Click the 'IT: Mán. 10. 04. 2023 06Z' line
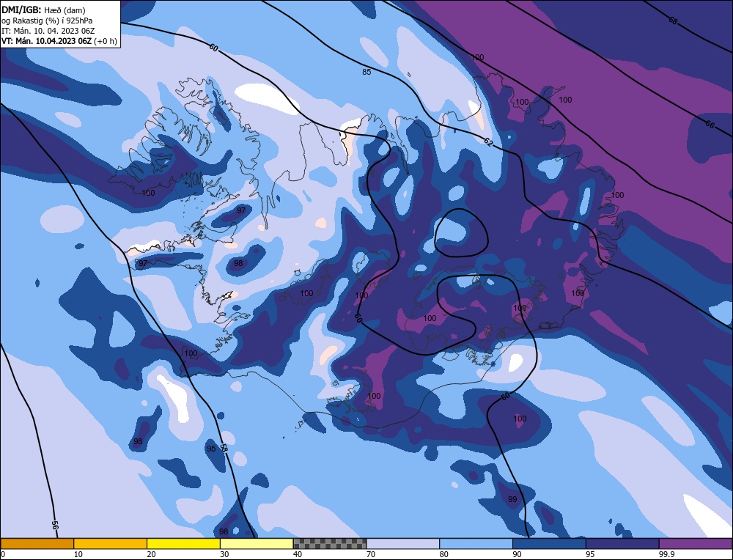This screenshot has height=560, width=733. pos(48,31)
